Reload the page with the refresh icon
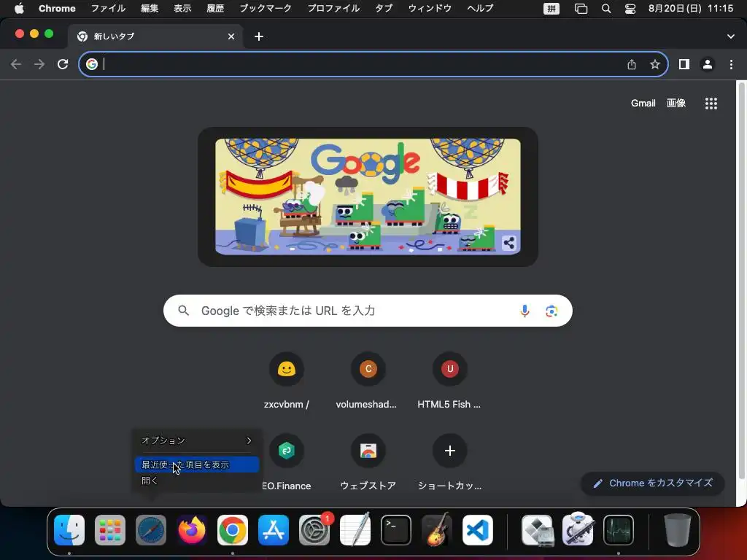 coord(63,64)
